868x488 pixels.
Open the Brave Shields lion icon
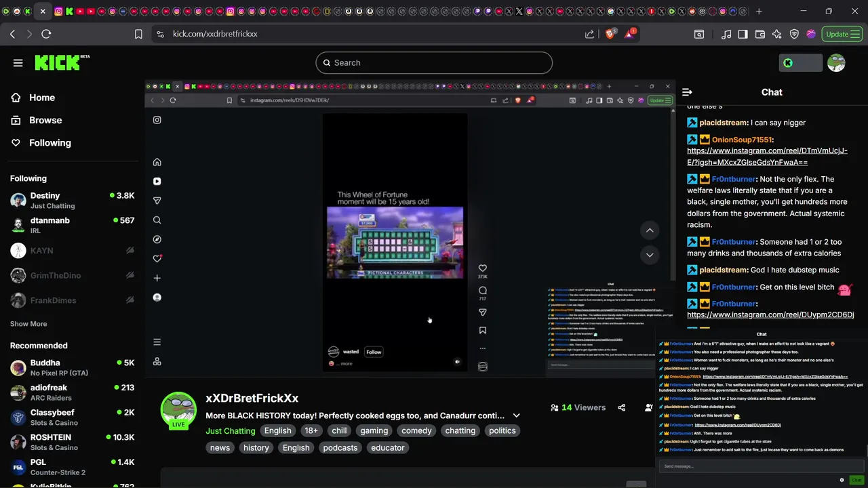[610, 34]
